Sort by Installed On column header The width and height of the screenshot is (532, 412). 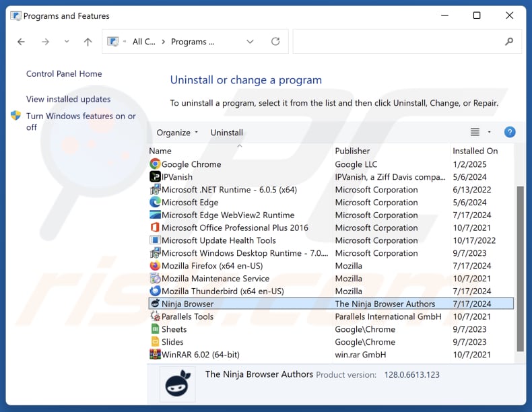pyautogui.click(x=475, y=151)
